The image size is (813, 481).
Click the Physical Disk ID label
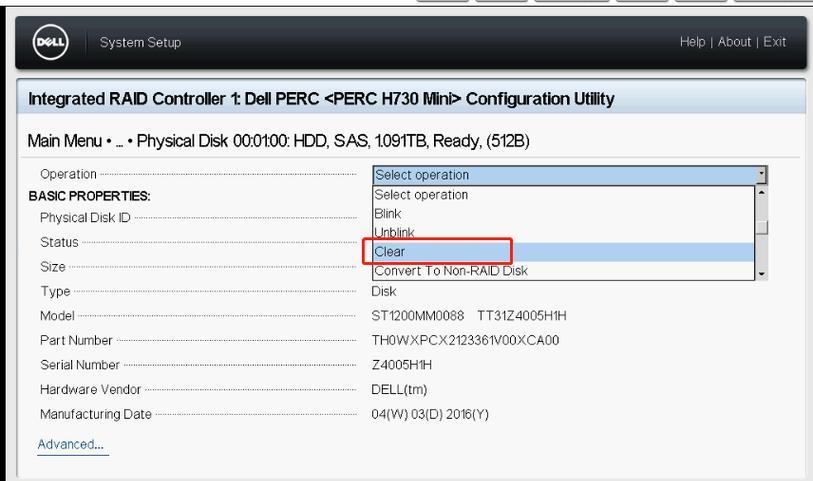[85, 218]
